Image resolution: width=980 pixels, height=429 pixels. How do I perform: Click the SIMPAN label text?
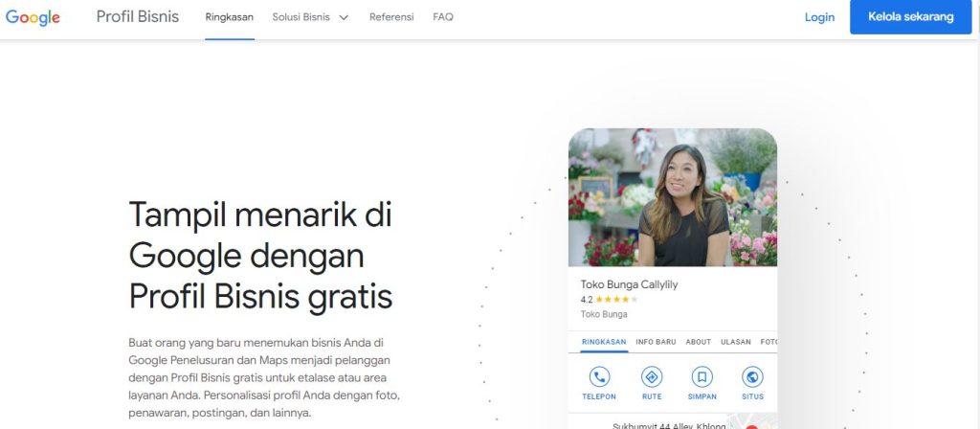(x=702, y=396)
